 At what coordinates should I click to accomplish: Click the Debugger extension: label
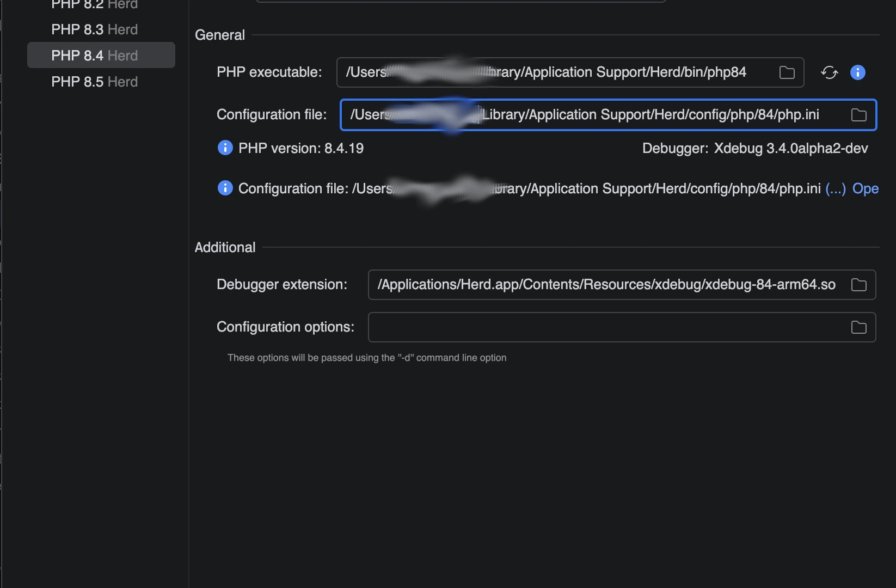(x=282, y=284)
